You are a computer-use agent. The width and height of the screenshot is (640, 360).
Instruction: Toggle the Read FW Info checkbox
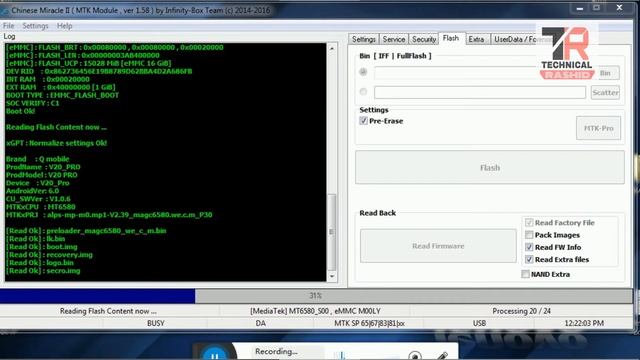pyautogui.click(x=529, y=247)
